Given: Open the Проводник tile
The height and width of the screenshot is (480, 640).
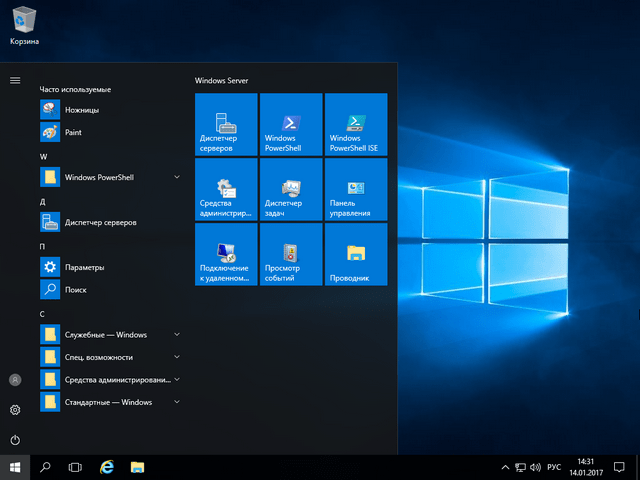Looking at the screenshot, I should 355,254.
